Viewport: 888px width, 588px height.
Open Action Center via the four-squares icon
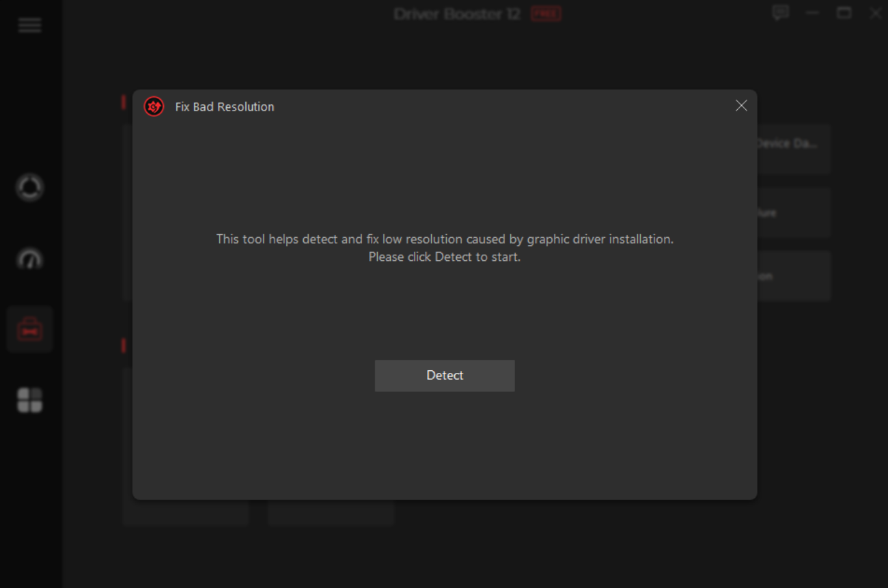[x=29, y=400]
